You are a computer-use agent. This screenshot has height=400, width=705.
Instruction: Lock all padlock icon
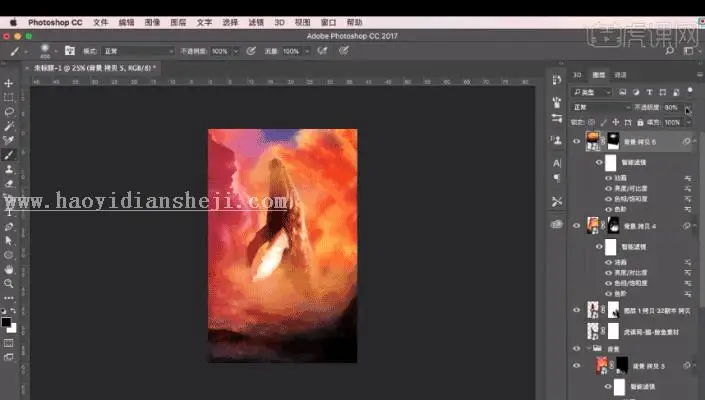point(640,122)
